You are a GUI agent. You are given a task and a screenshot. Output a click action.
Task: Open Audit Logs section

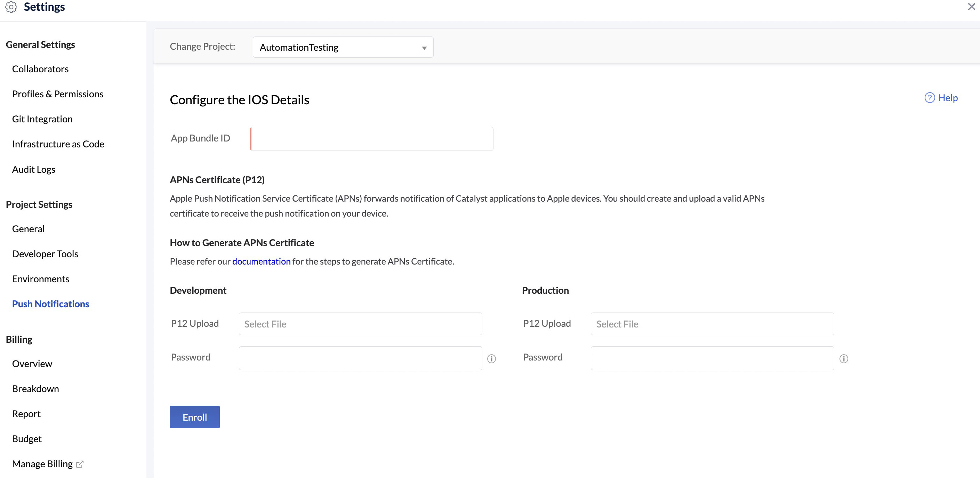tap(33, 169)
